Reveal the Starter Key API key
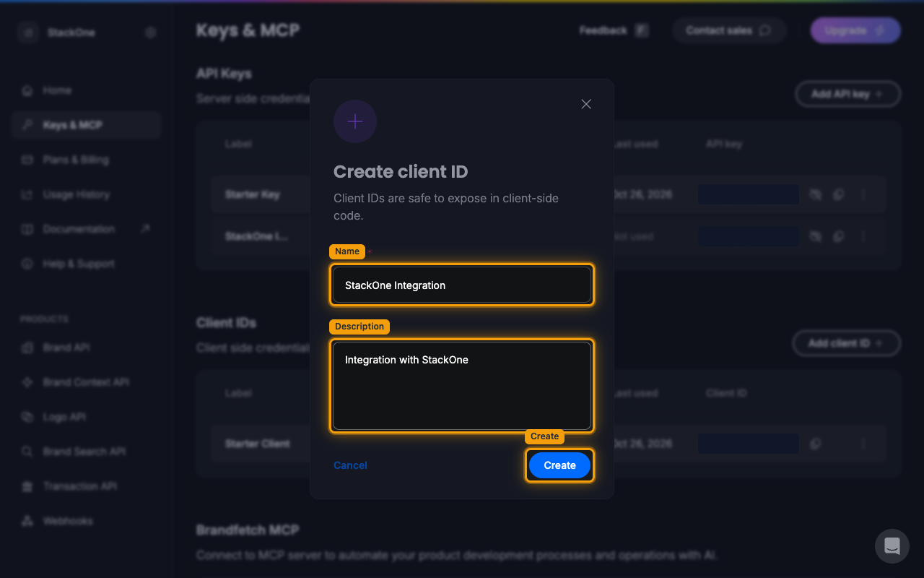 point(816,194)
